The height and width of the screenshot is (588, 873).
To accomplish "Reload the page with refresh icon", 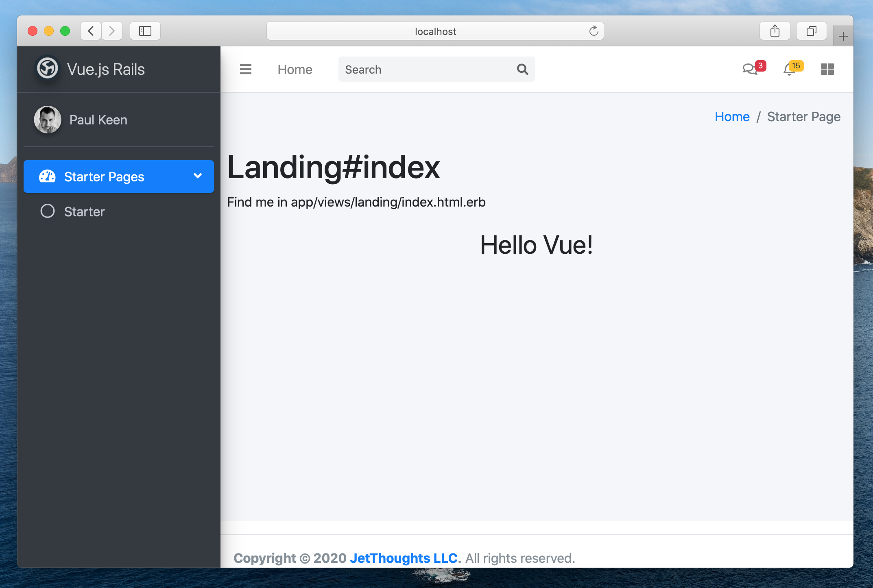I will 594,31.
